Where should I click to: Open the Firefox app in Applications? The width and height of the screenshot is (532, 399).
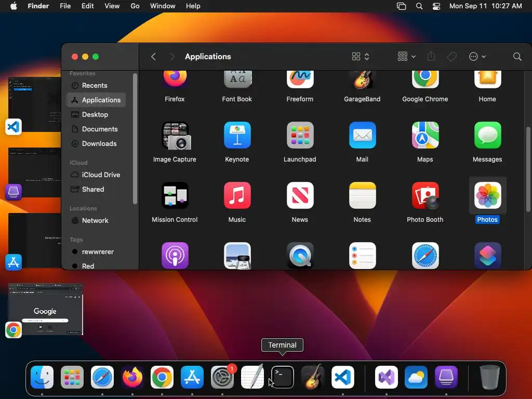click(x=175, y=79)
